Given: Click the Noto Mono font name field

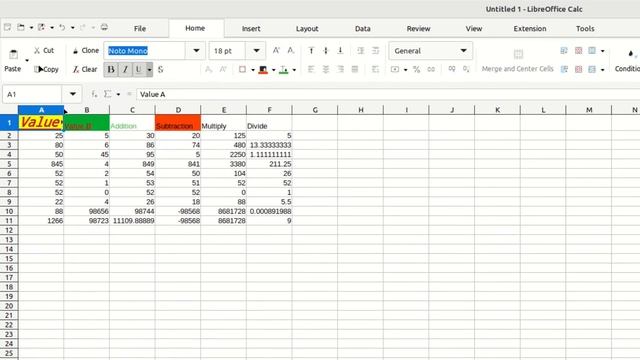Looking at the screenshot, I should point(145,51).
